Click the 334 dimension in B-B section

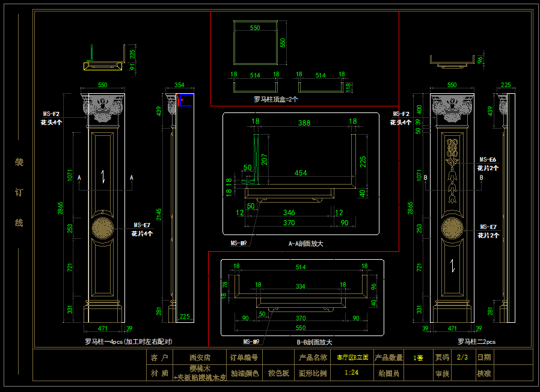point(300,285)
